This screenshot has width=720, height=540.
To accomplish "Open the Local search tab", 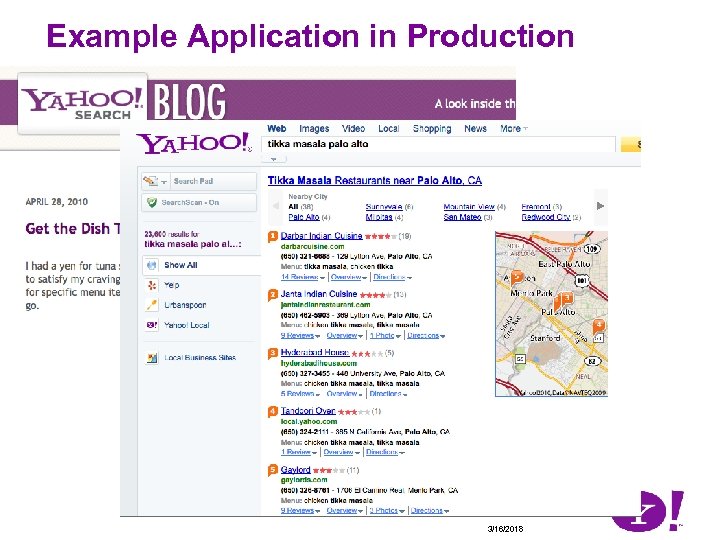I will point(388,129).
